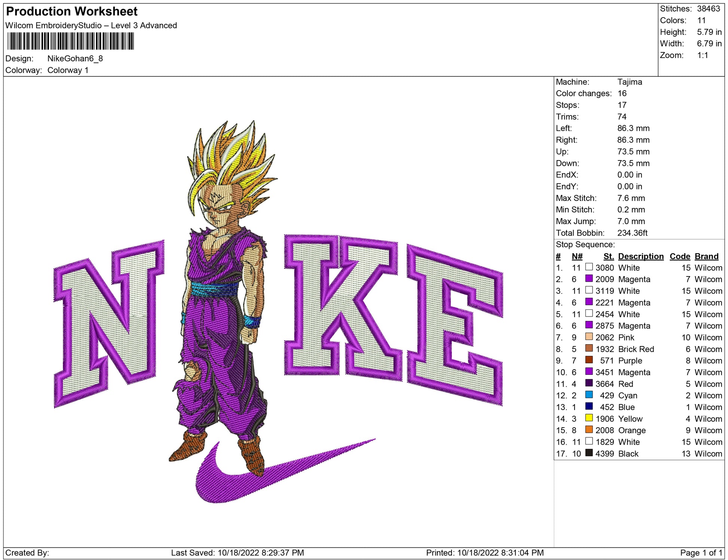Click the Code column header
This screenshot has width=728, height=560.
tap(679, 256)
